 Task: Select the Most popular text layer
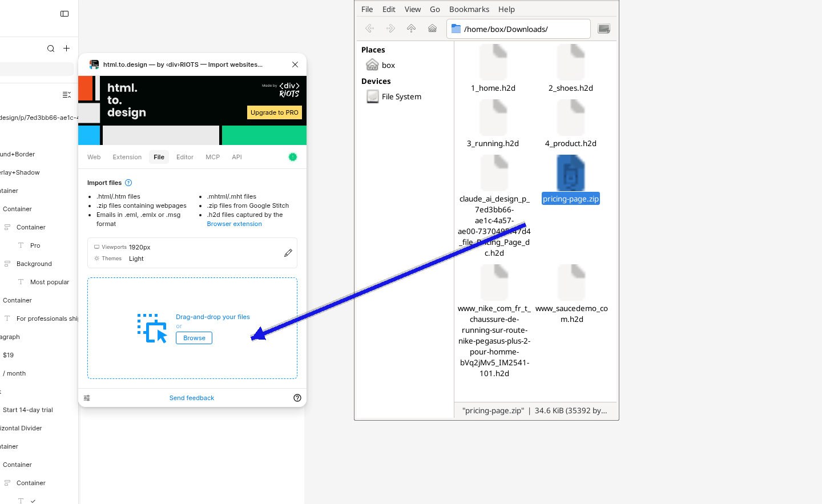tap(50, 282)
